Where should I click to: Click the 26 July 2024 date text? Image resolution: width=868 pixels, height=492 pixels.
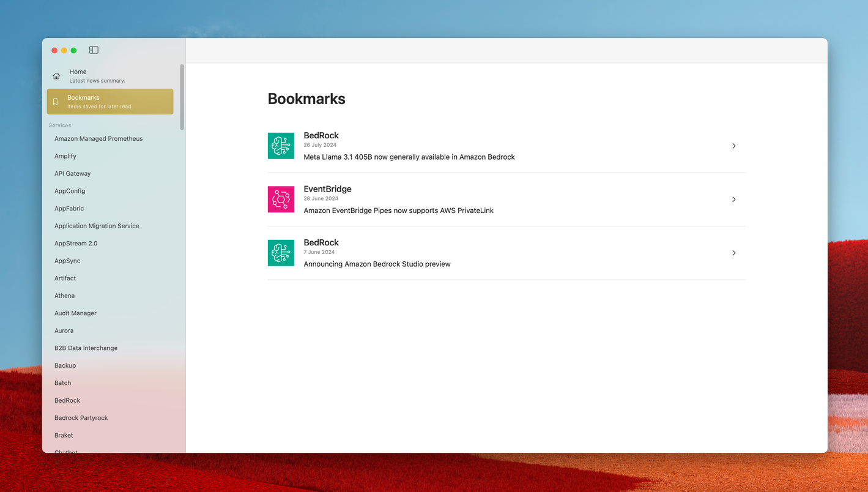[x=320, y=145]
